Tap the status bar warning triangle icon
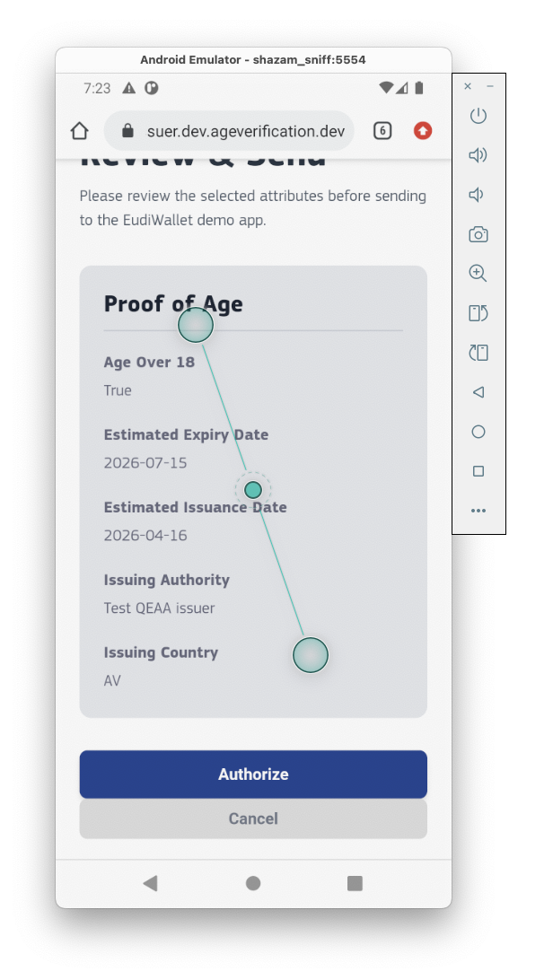553x980 pixels. pyautogui.click(x=128, y=88)
